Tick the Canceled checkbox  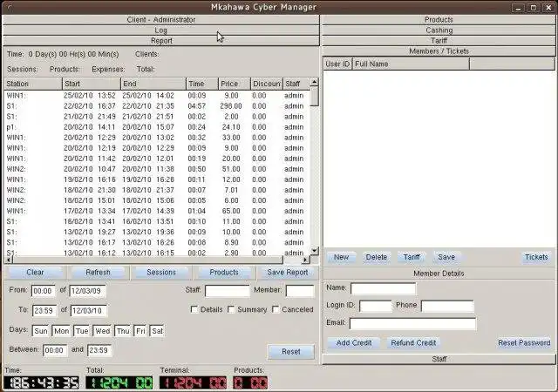click(x=276, y=309)
